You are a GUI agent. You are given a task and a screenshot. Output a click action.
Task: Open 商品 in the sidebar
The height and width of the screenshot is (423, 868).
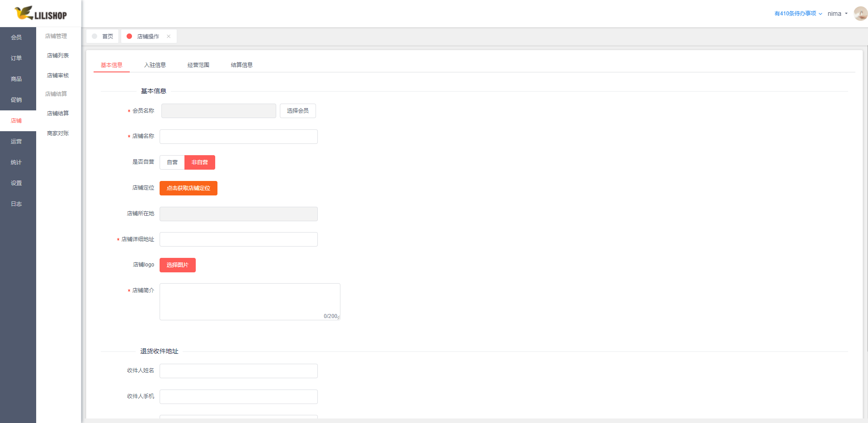coord(18,79)
